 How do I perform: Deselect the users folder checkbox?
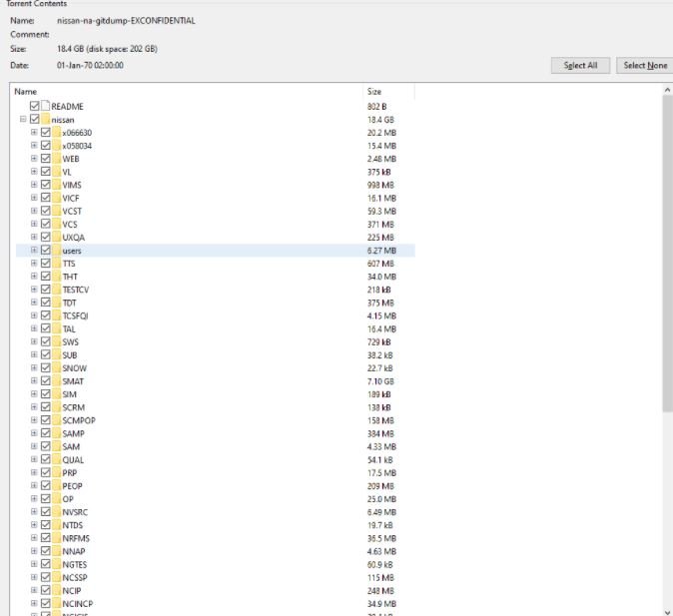[46, 250]
